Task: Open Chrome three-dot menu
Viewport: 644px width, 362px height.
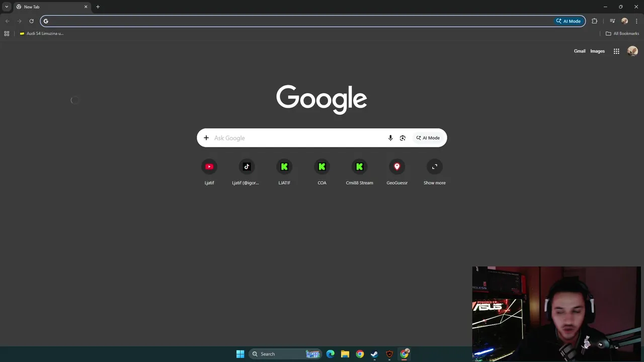Action: tap(636, 21)
